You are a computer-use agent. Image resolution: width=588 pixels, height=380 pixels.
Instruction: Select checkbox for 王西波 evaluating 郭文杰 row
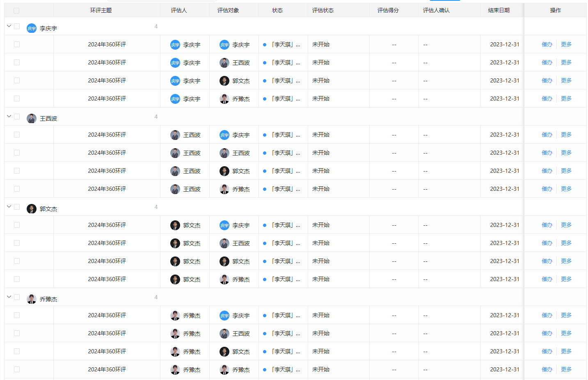point(17,171)
